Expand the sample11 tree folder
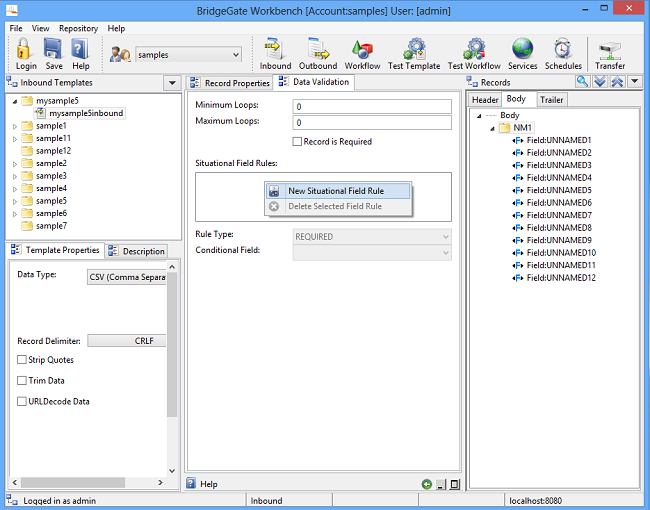This screenshot has width=650, height=510. click(15, 138)
